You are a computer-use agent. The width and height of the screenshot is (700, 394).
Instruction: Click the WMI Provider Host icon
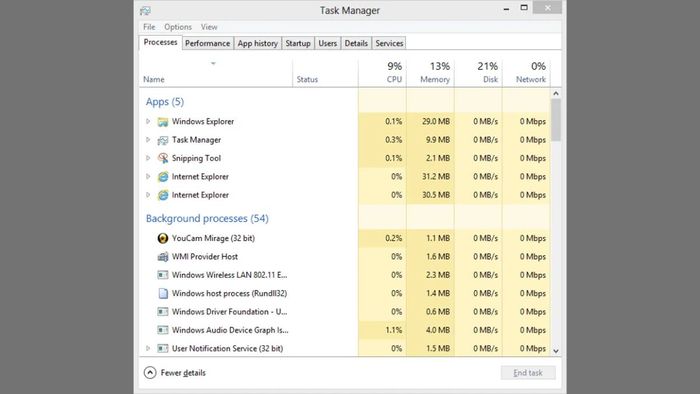163,257
